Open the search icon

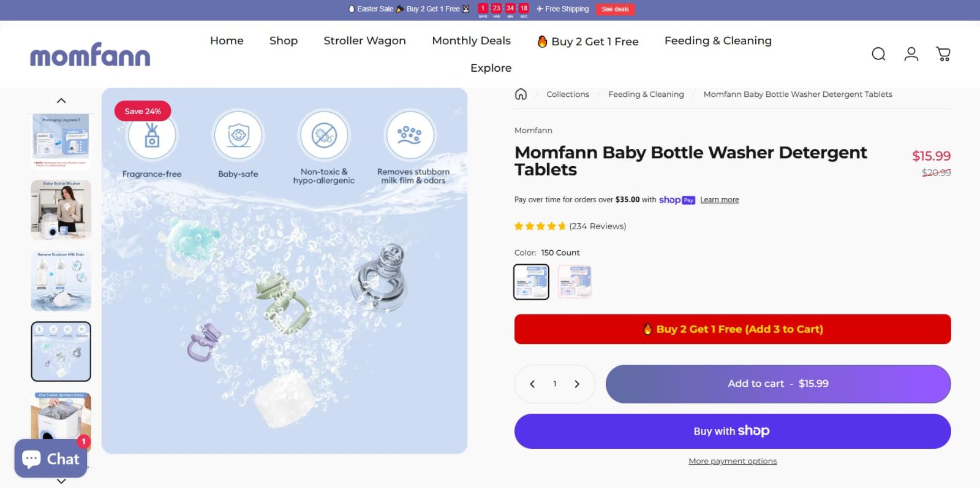pyautogui.click(x=878, y=54)
